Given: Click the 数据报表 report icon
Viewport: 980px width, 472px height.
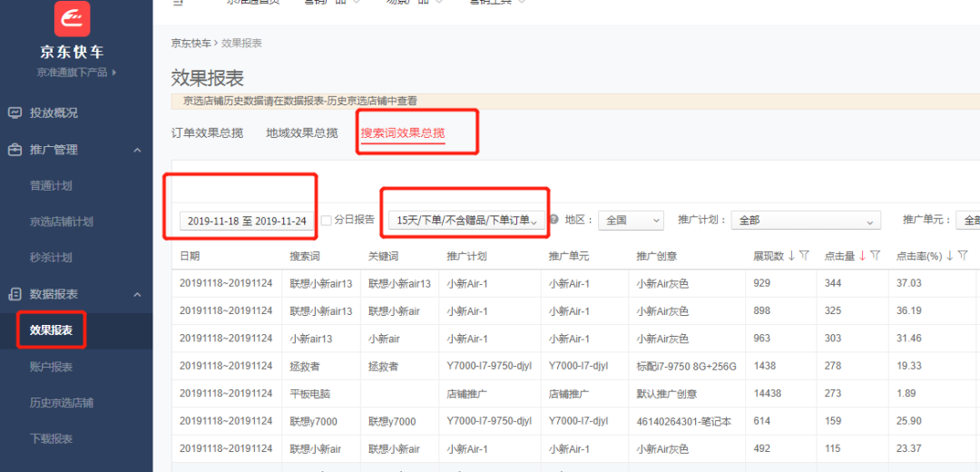Looking at the screenshot, I should click(x=15, y=294).
